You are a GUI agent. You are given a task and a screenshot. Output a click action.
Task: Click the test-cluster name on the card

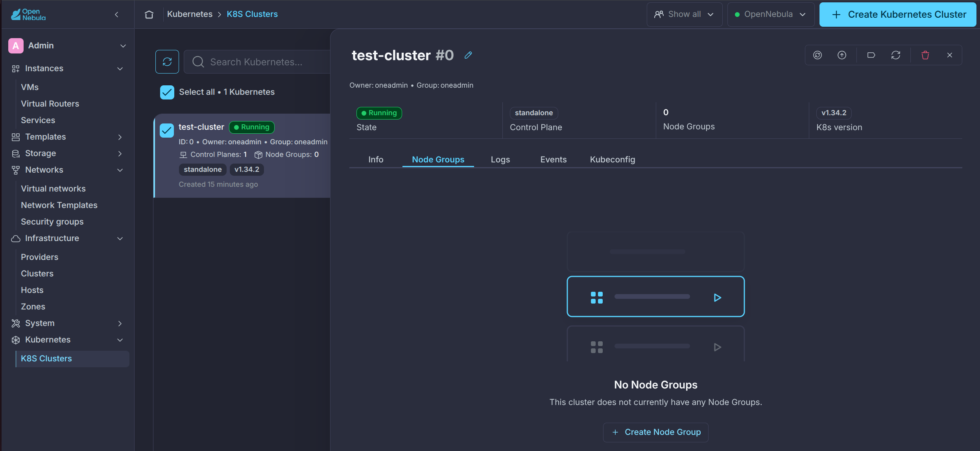201,127
